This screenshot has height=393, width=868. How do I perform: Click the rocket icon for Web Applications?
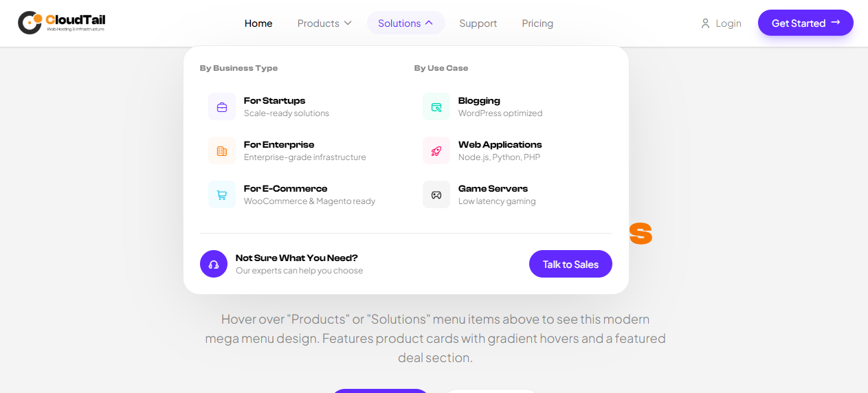pyautogui.click(x=436, y=150)
